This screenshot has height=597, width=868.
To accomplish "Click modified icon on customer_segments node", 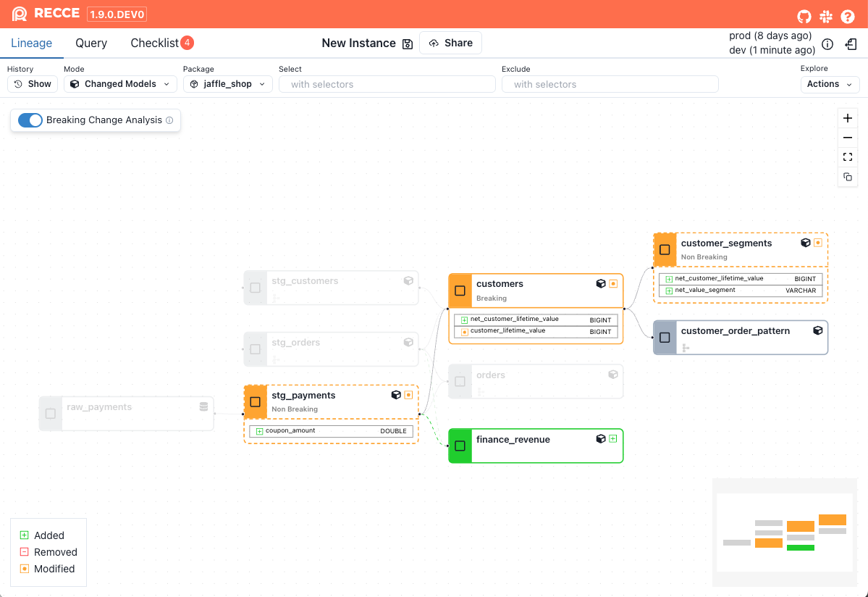I will point(818,243).
